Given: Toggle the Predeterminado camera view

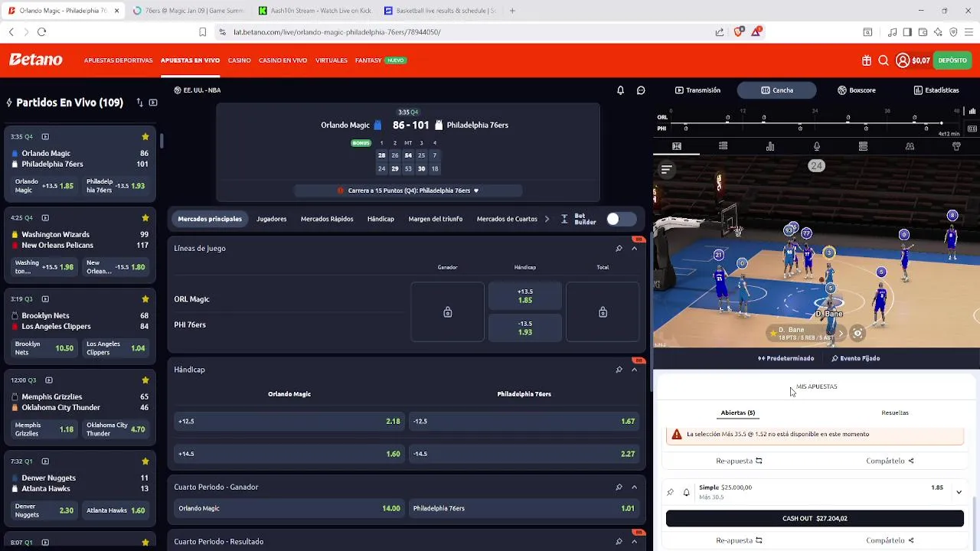Looking at the screenshot, I should pos(786,358).
